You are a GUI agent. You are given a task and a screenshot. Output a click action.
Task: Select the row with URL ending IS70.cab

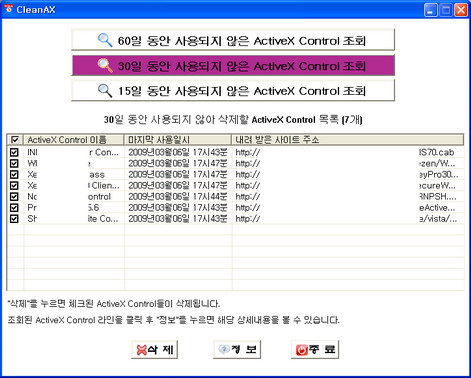pyautogui.click(x=236, y=152)
